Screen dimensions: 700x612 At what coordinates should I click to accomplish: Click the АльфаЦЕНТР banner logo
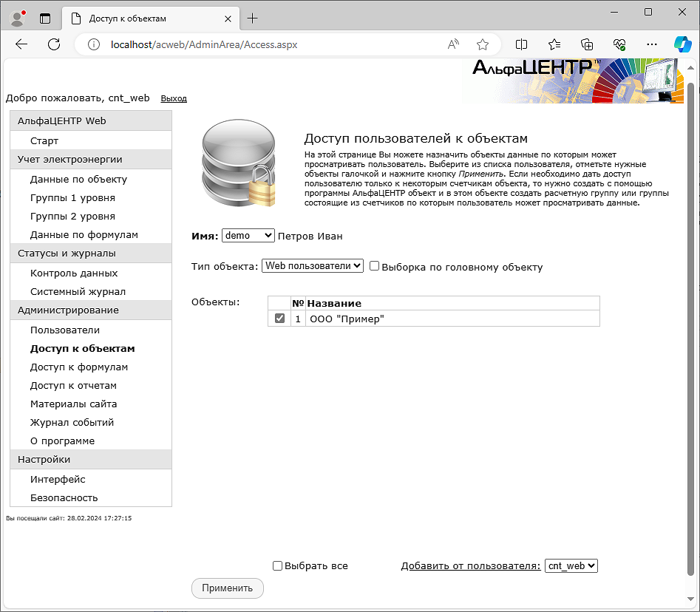click(573, 81)
